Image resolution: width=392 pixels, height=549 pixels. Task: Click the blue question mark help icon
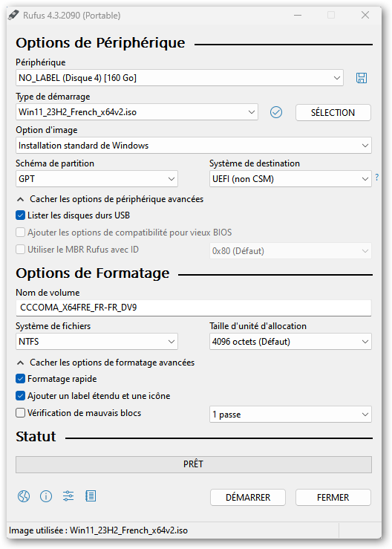point(377,178)
